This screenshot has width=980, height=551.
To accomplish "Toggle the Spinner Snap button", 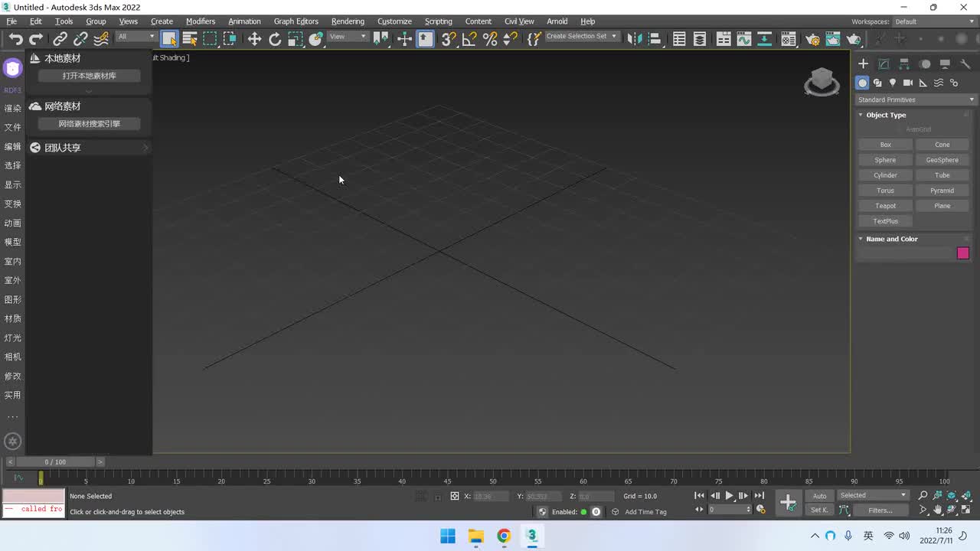I will [x=510, y=39].
